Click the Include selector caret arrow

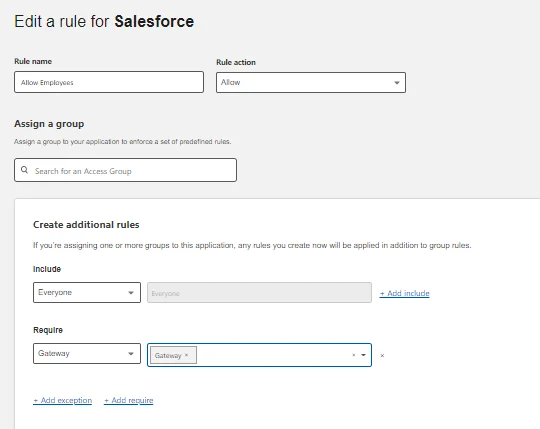[131, 293]
